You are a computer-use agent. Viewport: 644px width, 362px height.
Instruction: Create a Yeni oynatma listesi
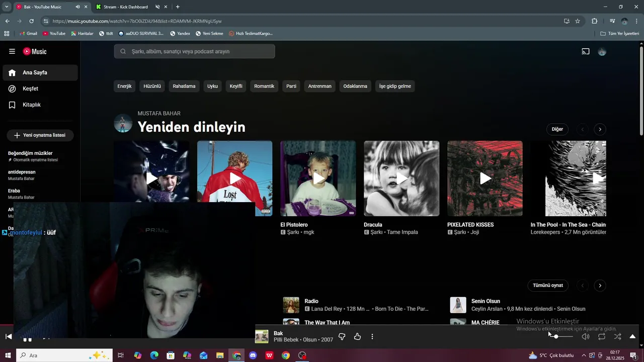[40, 135]
